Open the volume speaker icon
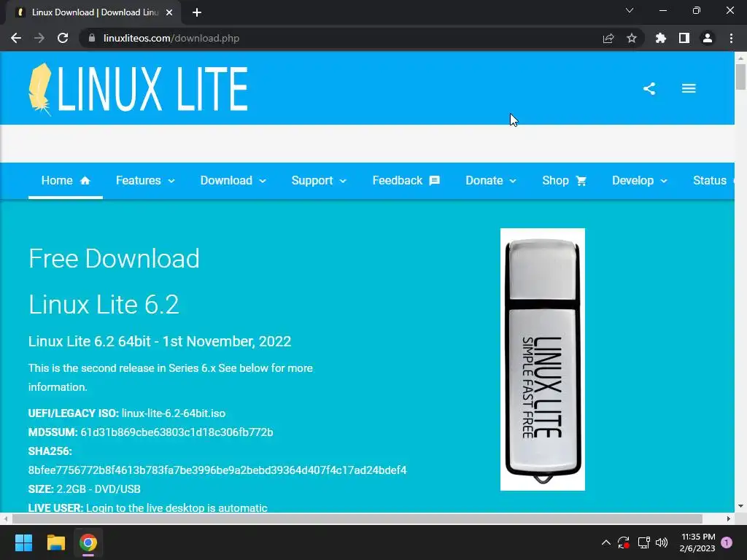Screen dimensions: 747x560 point(662,542)
